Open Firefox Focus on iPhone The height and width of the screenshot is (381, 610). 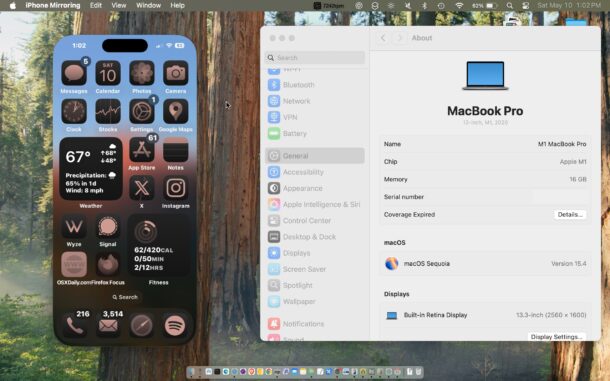point(108,265)
